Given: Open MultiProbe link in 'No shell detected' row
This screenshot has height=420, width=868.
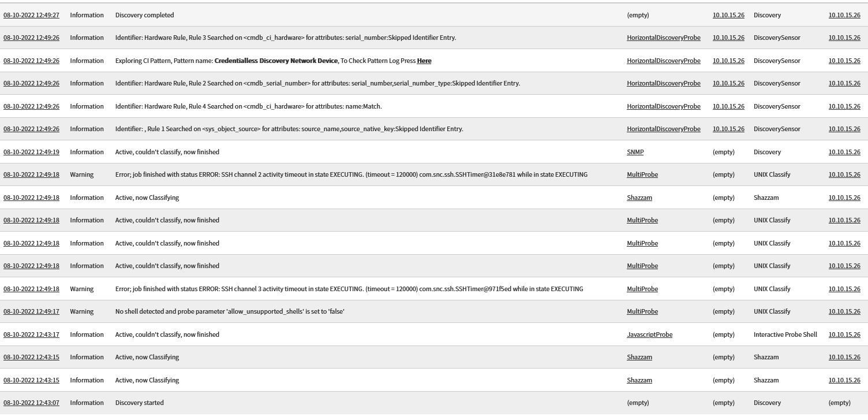Looking at the screenshot, I should tap(642, 311).
